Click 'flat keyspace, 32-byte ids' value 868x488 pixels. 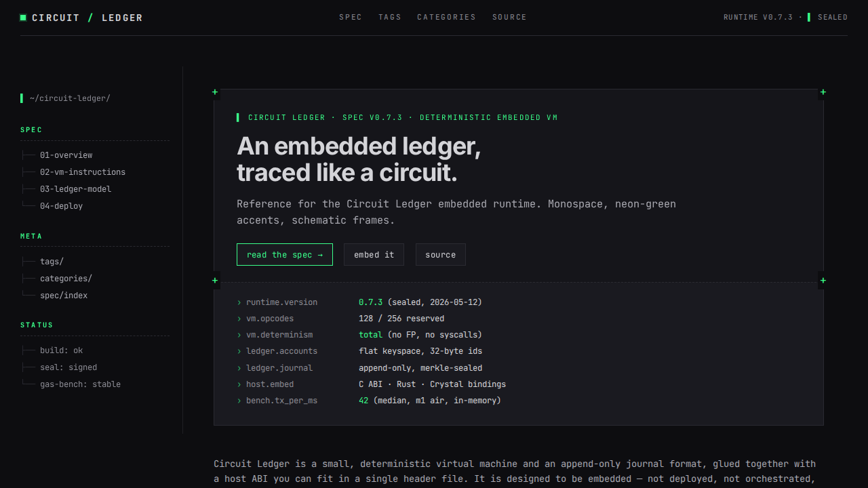420,351
